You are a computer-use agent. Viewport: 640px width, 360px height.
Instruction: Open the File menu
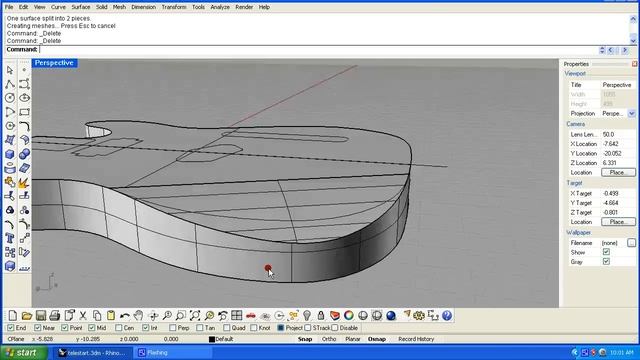pos(9,7)
